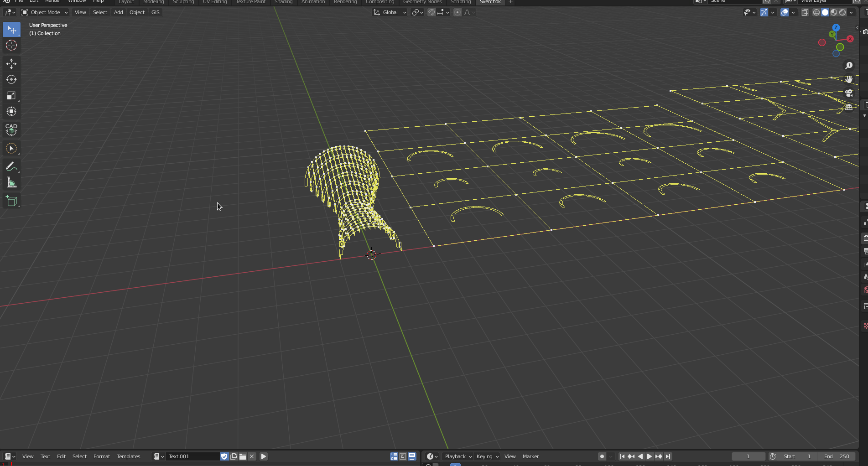Activate the Scale tool
The image size is (868, 466).
click(11, 95)
